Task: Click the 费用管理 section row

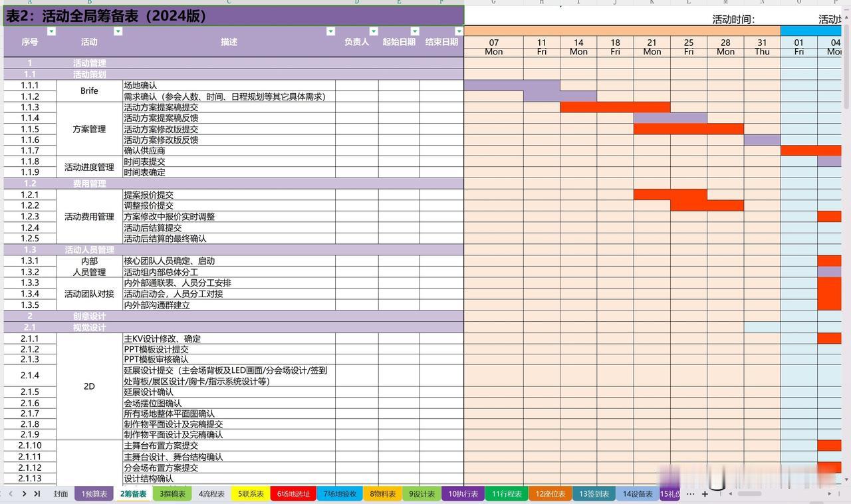Action: point(233,184)
